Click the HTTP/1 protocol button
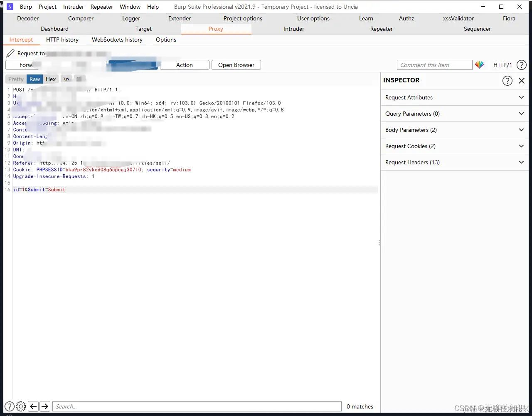The height and width of the screenshot is (416, 532). 502,65
